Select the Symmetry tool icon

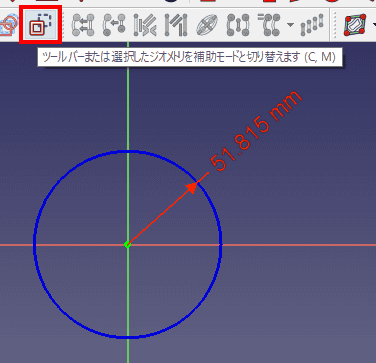click(238, 25)
